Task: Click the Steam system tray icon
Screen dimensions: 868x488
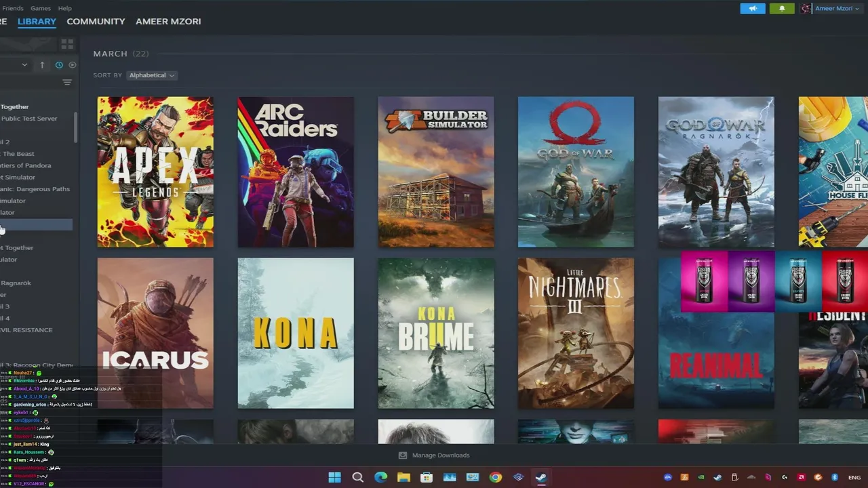Action: (x=718, y=477)
